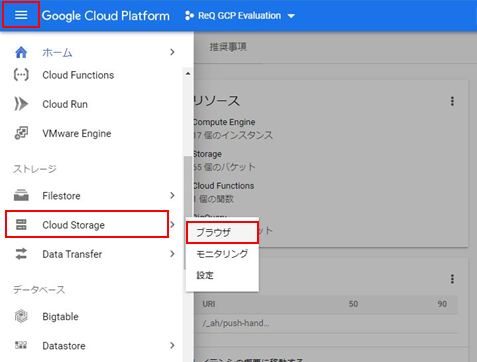Open Cloud Functions in the sidebar
This screenshot has width=477, height=362.
[78, 75]
